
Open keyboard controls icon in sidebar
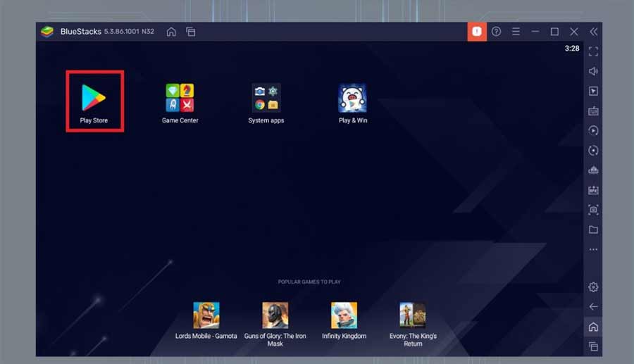coord(593,111)
